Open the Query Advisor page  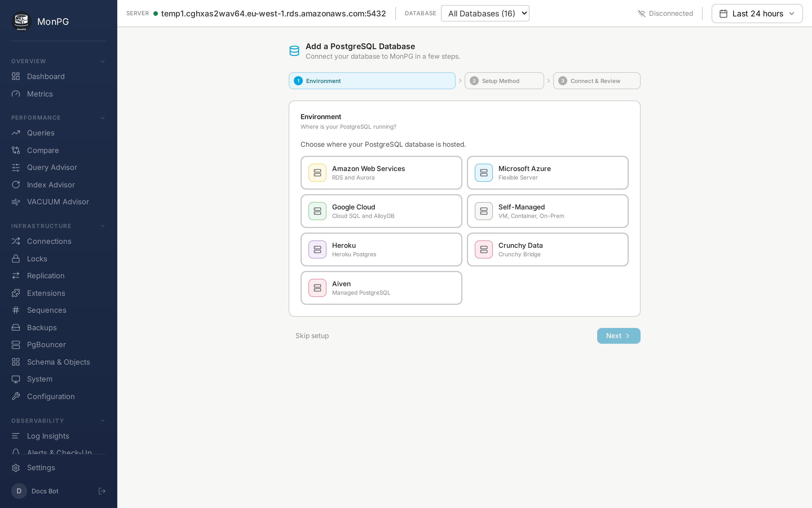52,167
